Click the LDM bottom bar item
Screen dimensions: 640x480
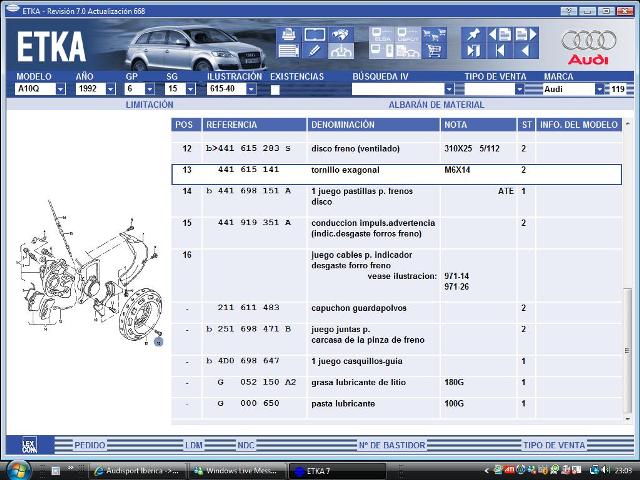click(194, 445)
